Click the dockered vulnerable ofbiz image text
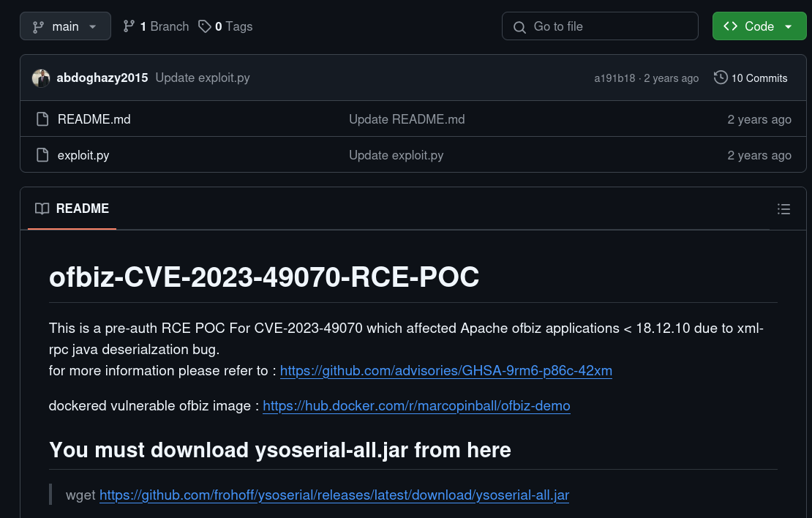The width and height of the screenshot is (812, 518). [x=154, y=405]
